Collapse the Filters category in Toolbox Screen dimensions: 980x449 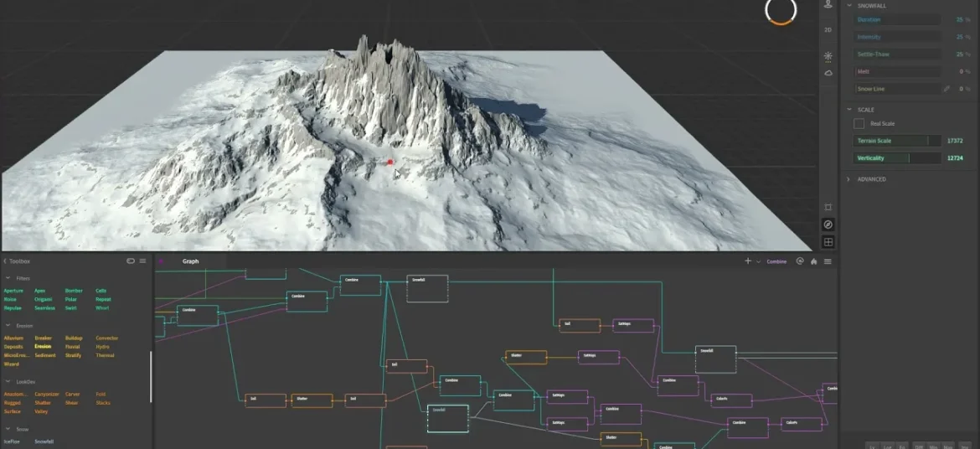[x=8, y=278]
